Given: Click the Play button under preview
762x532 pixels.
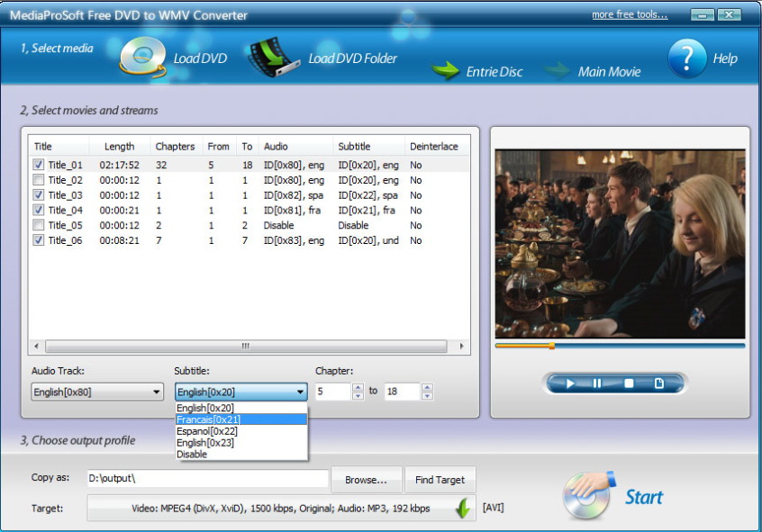Looking at the screenshot, I should (x=570, y=383).
